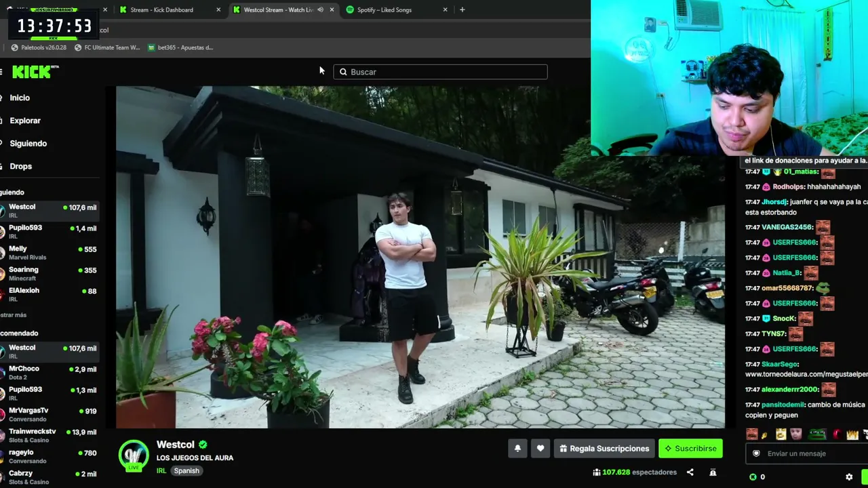Open bet365 Apuestas bookmark
The width and height of the screenshot is (868, 488).
[180, 47]
